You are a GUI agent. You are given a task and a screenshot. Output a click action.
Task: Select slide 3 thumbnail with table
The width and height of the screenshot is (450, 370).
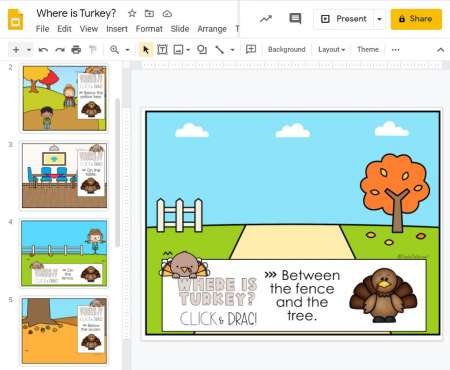65,176
